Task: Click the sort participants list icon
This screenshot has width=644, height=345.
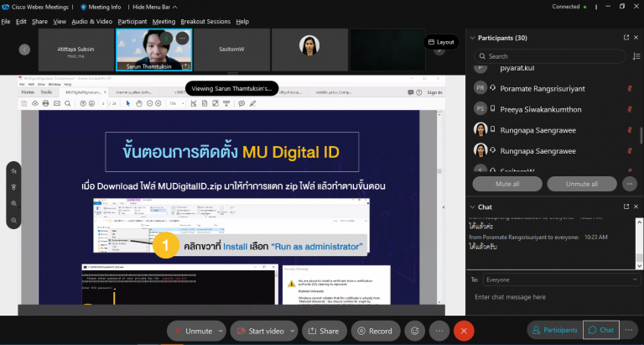Action: (x=636, y=56)
